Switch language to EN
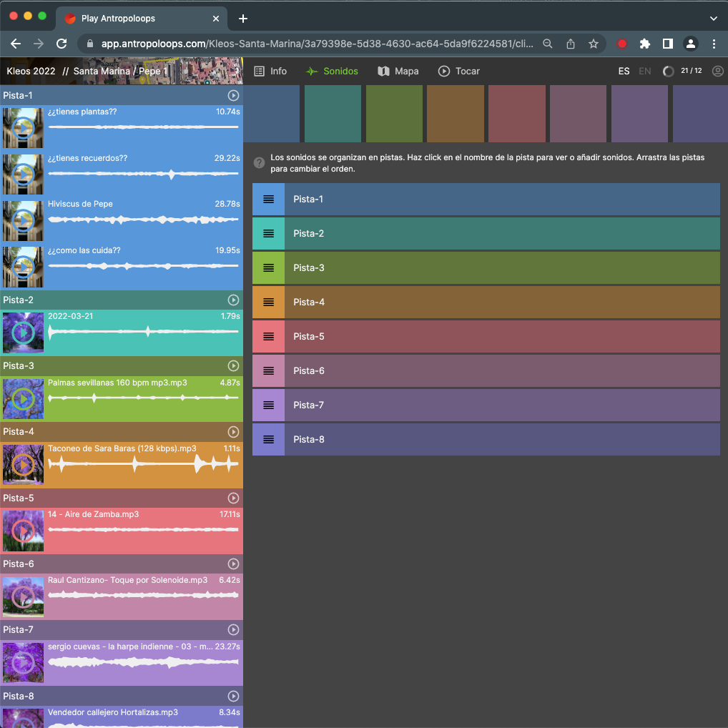 tap(644, 72)
